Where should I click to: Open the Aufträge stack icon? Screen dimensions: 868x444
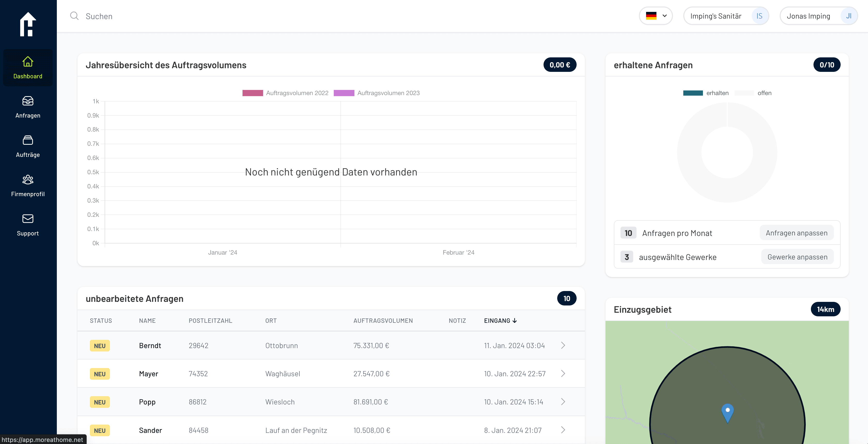pyautogui.click(x=28, y=140)
